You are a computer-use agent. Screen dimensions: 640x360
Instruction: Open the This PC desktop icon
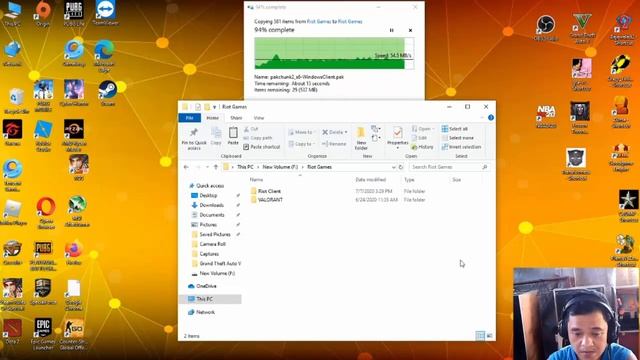(12, 12)
